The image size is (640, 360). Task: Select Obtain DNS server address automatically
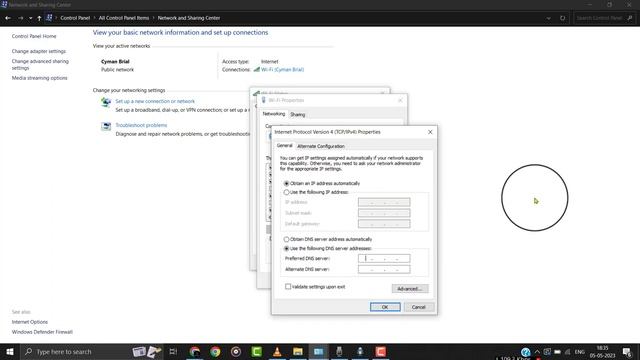[x=286, y=240]
